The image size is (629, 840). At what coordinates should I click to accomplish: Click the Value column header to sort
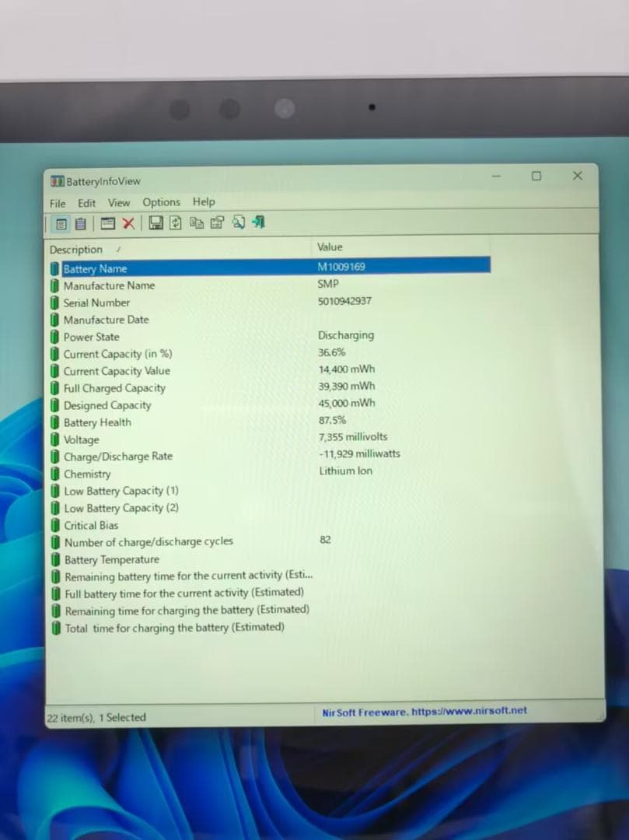coord(329,247)
